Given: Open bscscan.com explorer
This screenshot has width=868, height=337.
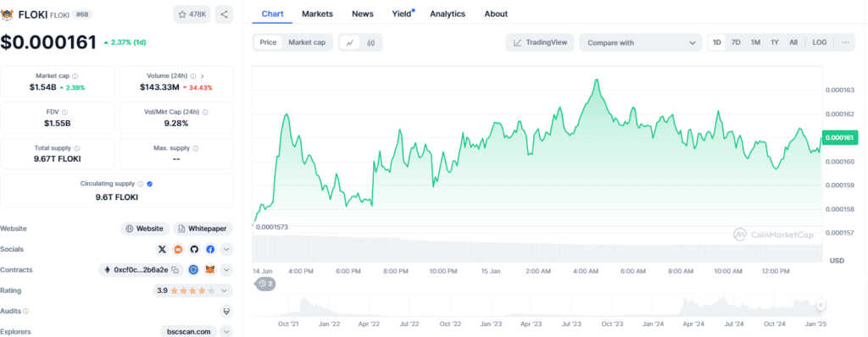Looking at the screenshot, I should 188,332.
